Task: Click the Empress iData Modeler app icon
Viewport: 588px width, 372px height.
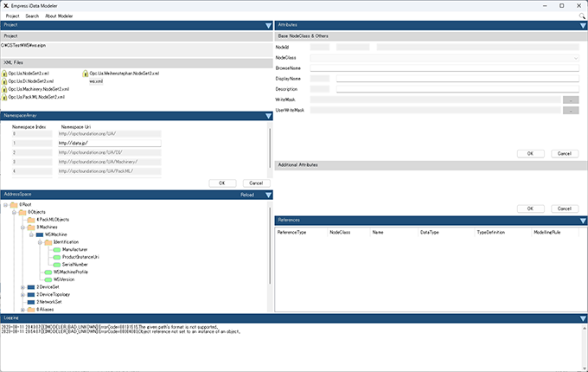Action: pos(6,6)
